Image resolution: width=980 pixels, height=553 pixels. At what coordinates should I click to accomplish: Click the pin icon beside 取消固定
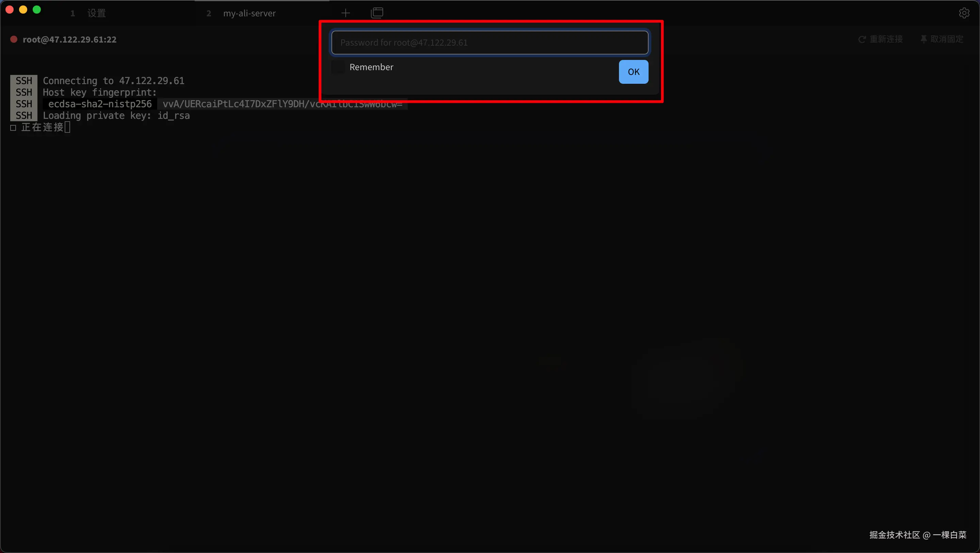[923, 39]
